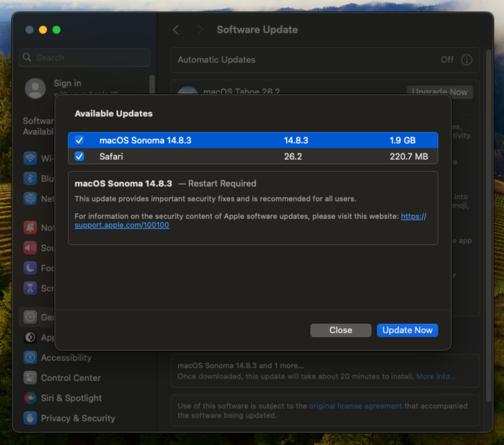Open the Sound speaker icon in sidebar
Viewport: 504px width, 445px height.
(30, 248)
